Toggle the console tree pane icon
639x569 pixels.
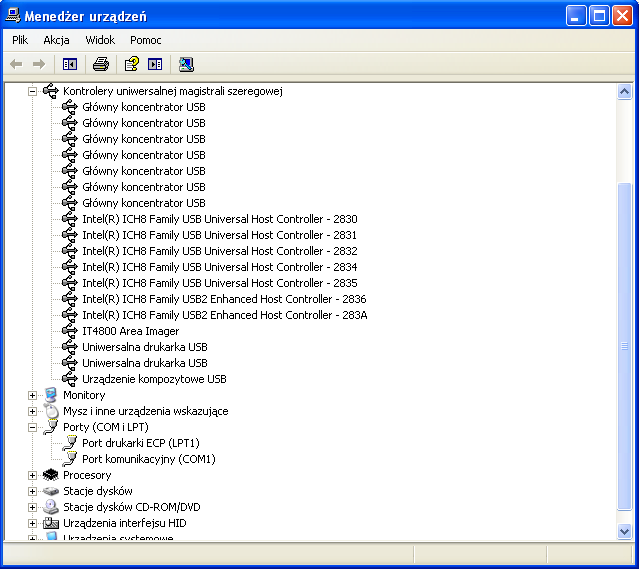pos(70,64)
